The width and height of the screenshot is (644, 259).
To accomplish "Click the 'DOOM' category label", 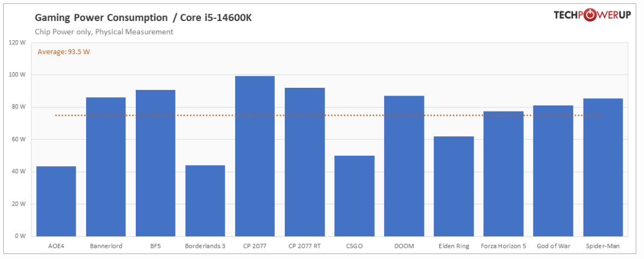I will (x=404, y=246).
